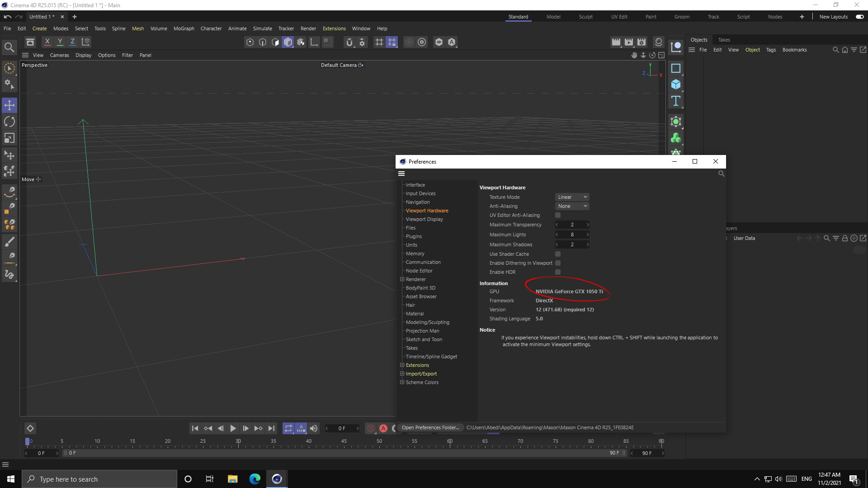This screenshot has height=488, width=868.
Task: Click the Viewport Hardware menu item
Action: click(427, 210)
